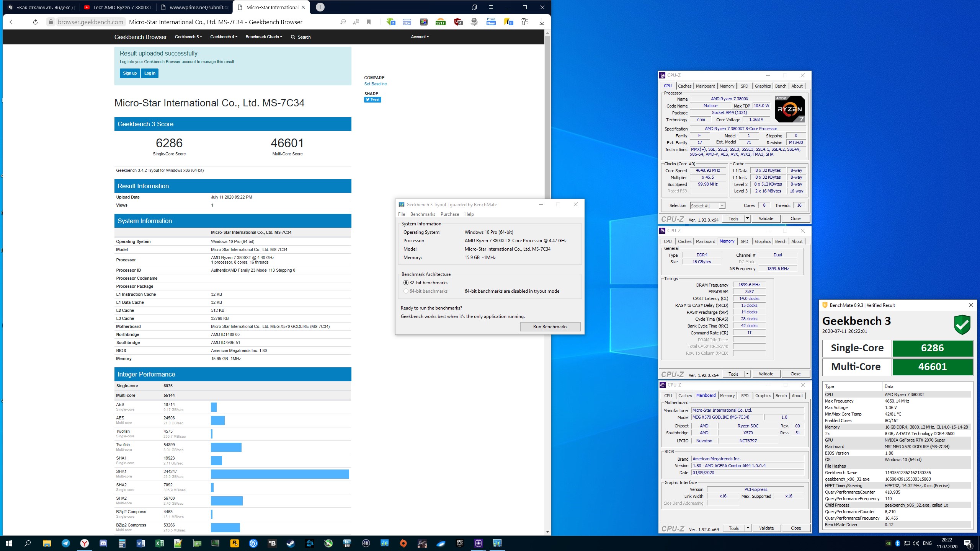Open SPD tab in the Memory CPU-Z window
This screenshot has height=551, width=980.
tap(744, 241)
